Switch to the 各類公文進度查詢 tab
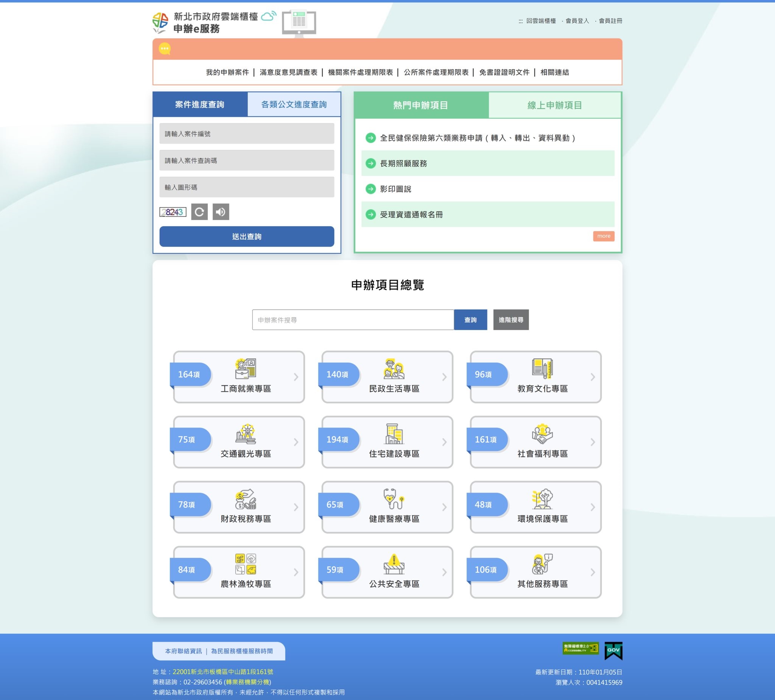Image resolution: width=775 pixels, height=700 pixels. [294, 104]
